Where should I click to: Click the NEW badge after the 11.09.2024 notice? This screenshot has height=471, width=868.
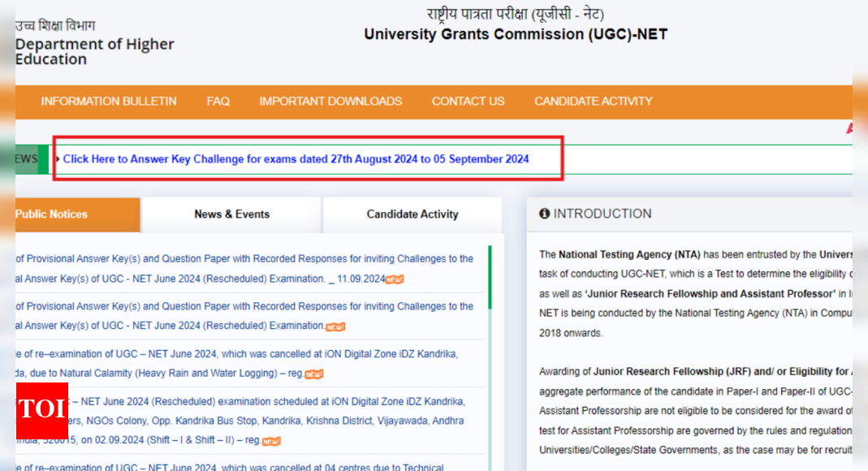point(395,279)
